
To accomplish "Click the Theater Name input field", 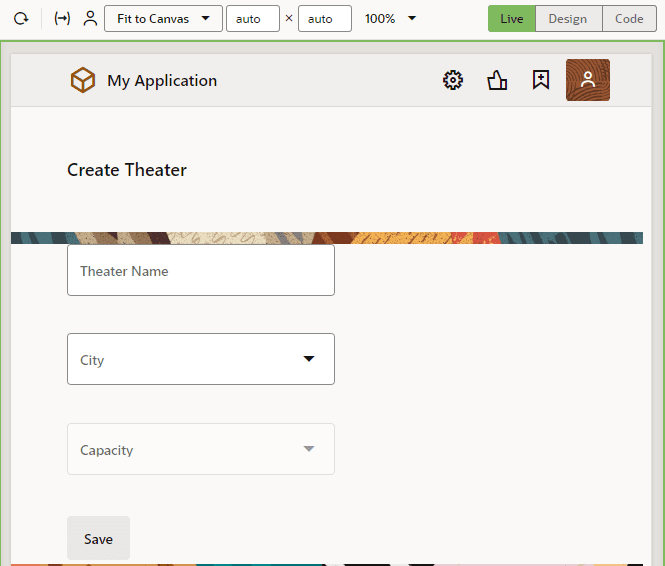I will tap(201, 270).
